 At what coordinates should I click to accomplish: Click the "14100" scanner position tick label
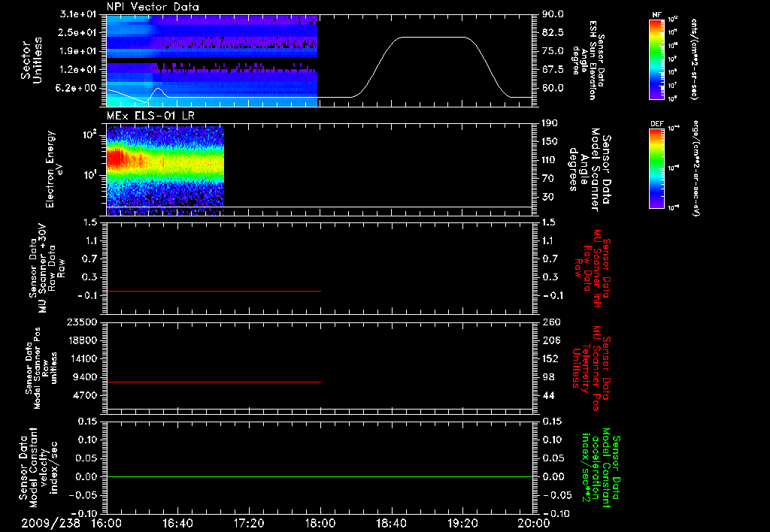click(x=83, y=358)
